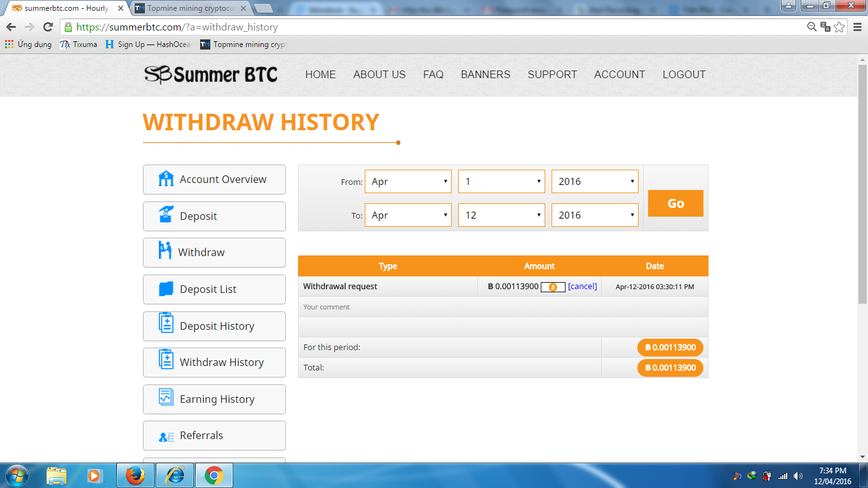Open the Chrome hamburger menu
Screen dimensions: 868x488
point(857,27)
